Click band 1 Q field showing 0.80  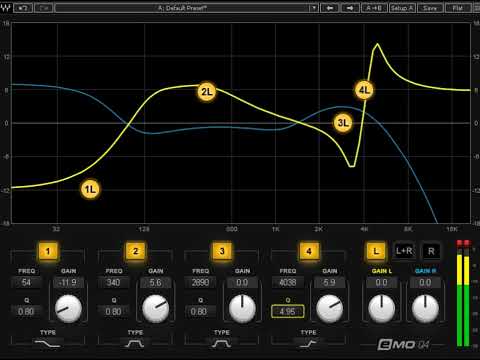pyautogui.click(x=26, y=312)
